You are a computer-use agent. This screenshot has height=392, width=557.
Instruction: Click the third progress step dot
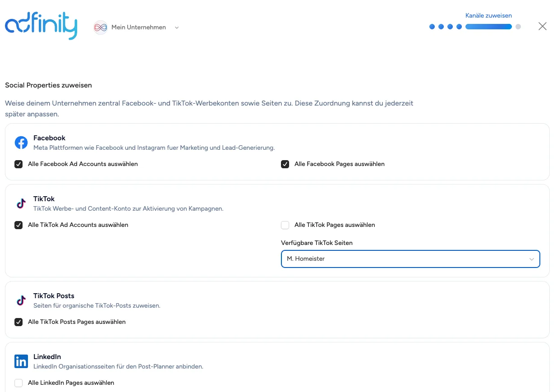click(x=450, y=27)
